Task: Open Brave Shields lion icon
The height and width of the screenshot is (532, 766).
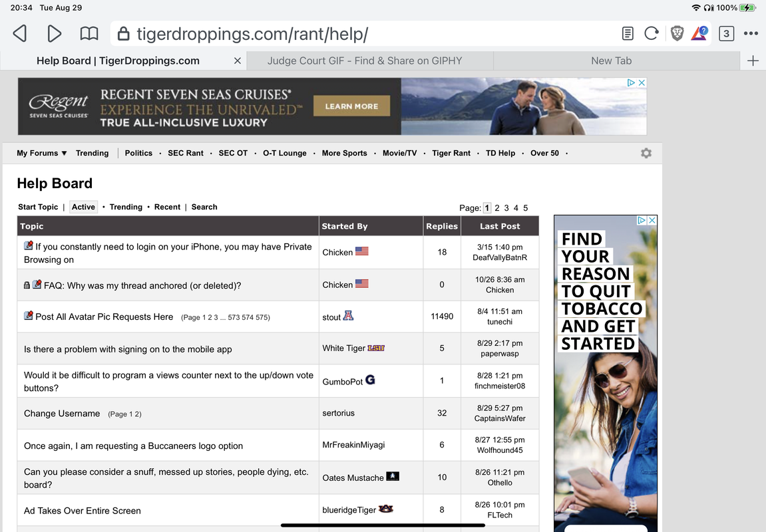Action: pos(677,34)
